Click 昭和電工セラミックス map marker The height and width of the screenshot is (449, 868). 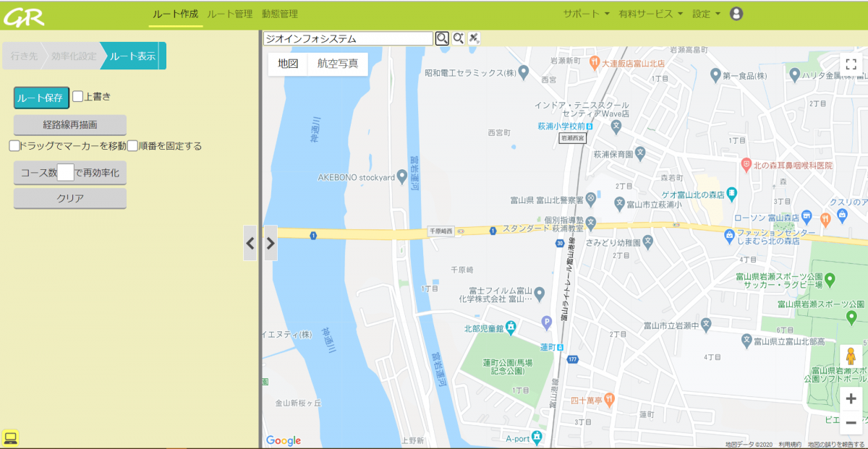point(524,71)
